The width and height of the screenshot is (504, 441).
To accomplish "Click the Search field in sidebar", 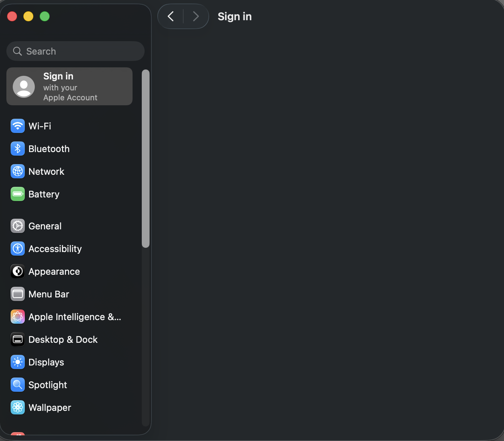I will 75,51.
